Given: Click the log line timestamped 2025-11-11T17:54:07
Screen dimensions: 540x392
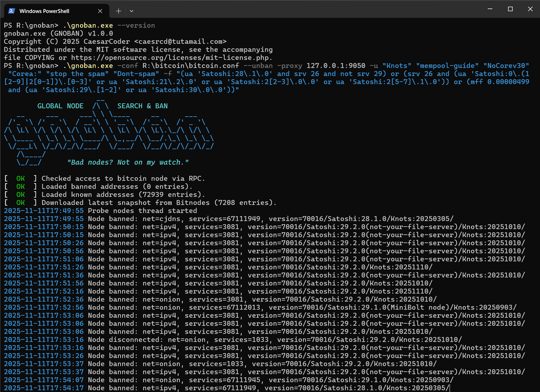Looking at the screenshot, I should (229, 380).
